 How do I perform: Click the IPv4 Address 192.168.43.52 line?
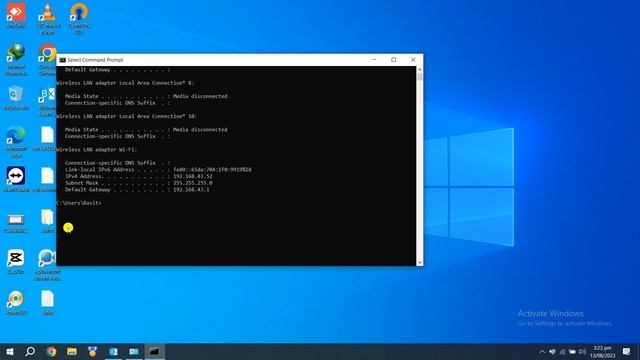(138, 176)
